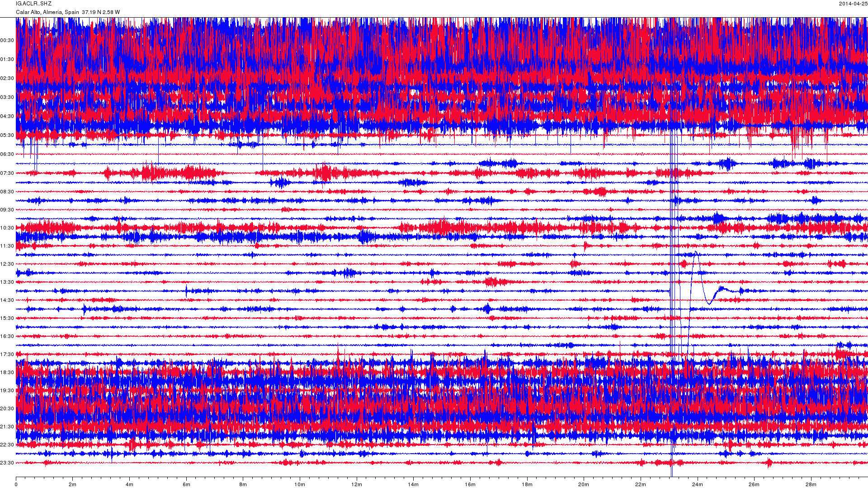868x488 pixels.
Task: Click the 16m axis tick label
Action: click(x=470, y=485)
